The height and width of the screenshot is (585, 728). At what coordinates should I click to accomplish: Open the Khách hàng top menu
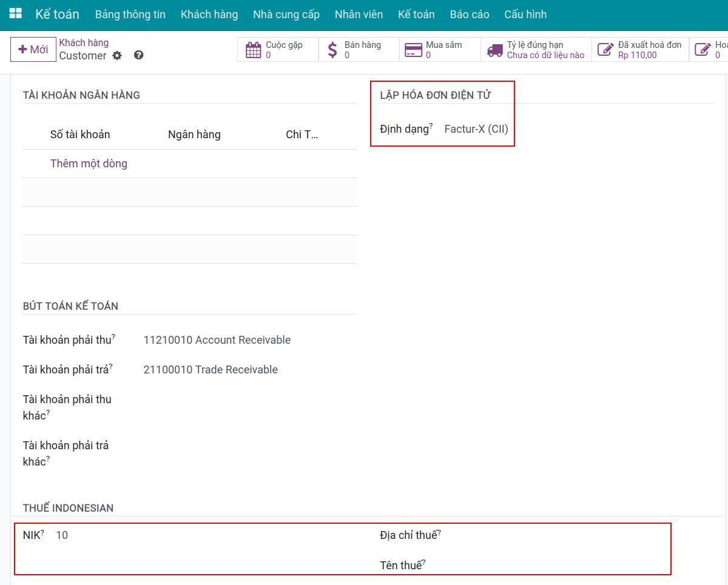click(209, 14)
